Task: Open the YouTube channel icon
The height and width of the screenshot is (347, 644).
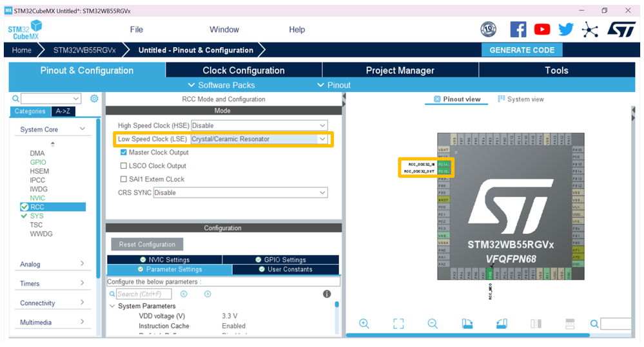Action: [542, 30]
